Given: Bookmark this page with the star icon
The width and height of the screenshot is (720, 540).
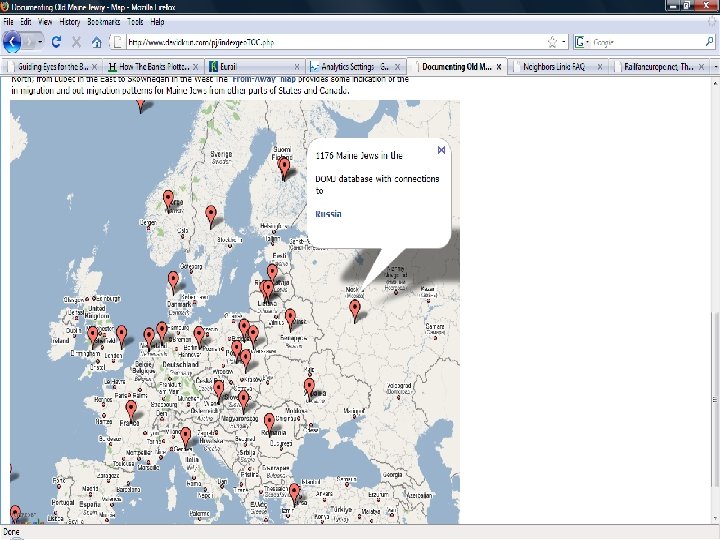Looking at the screenshot, I should 551,42.
